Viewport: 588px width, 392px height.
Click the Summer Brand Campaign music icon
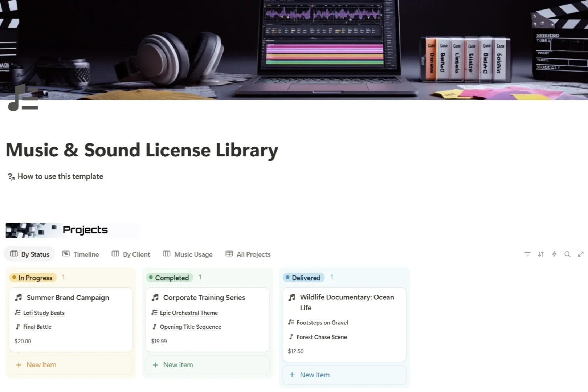[19, 298]
